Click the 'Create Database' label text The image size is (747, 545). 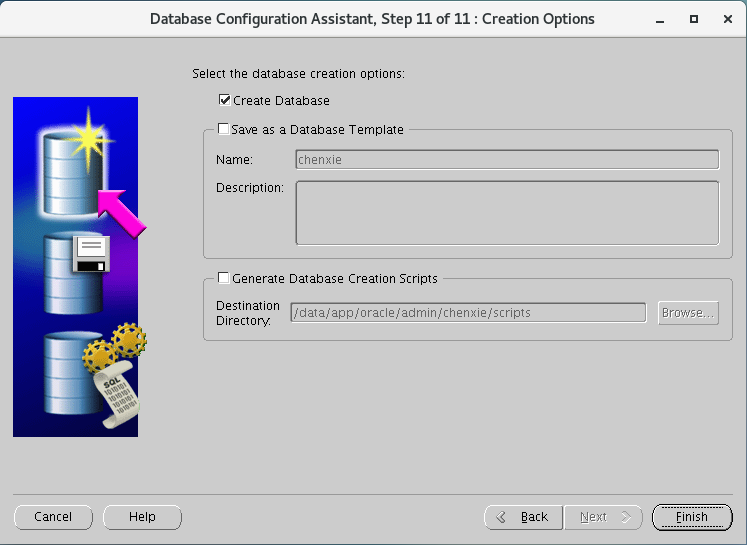pos(281,101)
